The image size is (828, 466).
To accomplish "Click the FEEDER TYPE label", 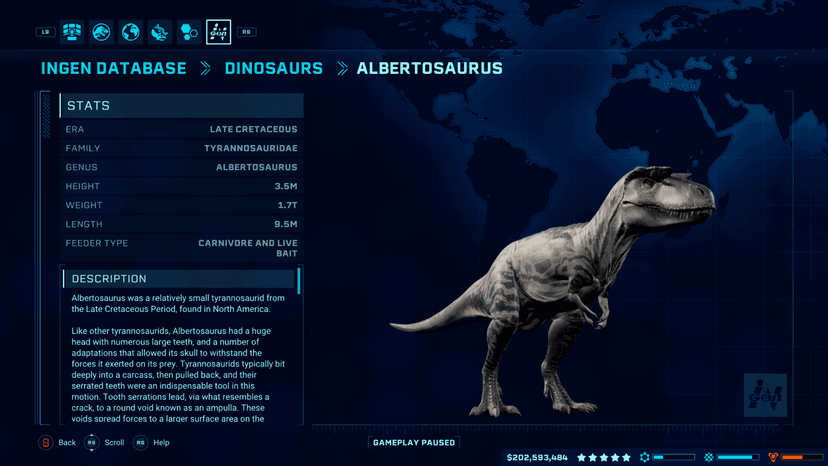I will coord(97,244).
